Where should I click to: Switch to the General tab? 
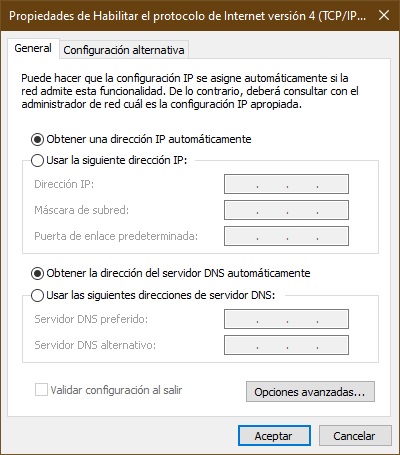pos(33,48)
